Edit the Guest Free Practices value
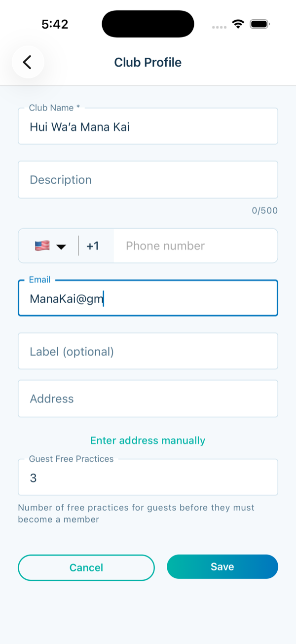The height and width of the screenshot is (644, 296). point(148,478)
